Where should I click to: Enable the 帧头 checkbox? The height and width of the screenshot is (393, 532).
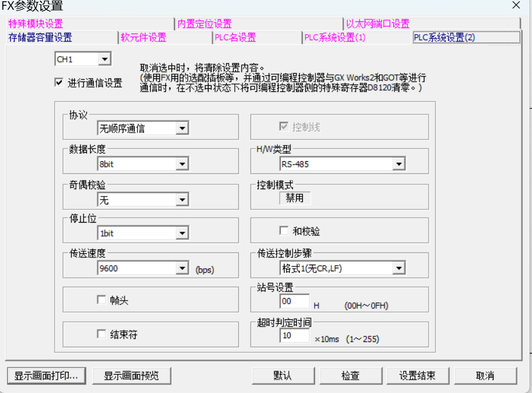(x=102, y=300)
